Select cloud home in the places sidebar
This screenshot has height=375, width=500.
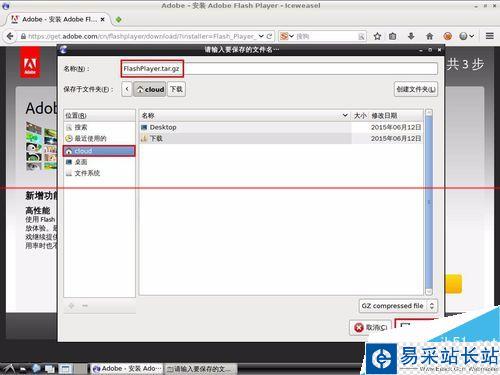pos(99,151)
